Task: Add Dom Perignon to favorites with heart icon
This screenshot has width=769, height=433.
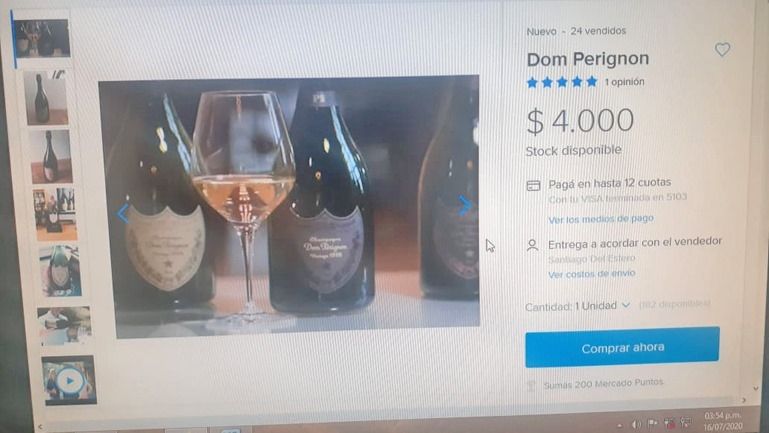Action: click(722, 50)
